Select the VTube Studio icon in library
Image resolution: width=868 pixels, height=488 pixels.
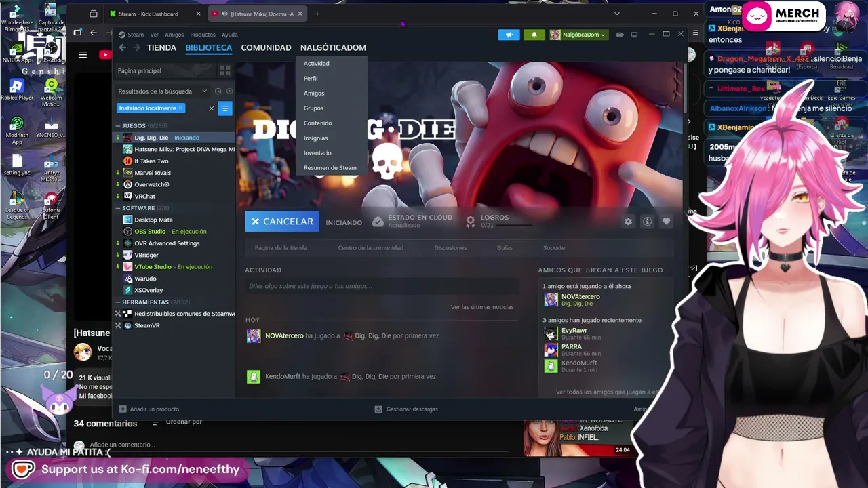[127, 267]
